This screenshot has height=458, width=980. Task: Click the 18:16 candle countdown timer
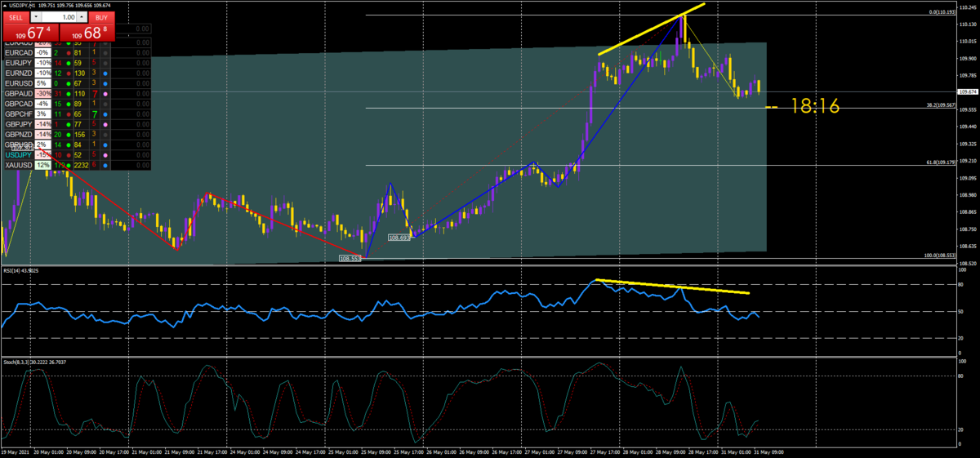[815, 105]
